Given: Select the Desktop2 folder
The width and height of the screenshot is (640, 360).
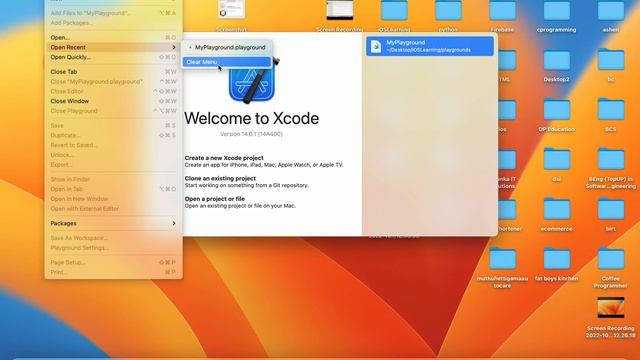Looking at the screenshot, I should pyautogui.click(x=556, y=60).
